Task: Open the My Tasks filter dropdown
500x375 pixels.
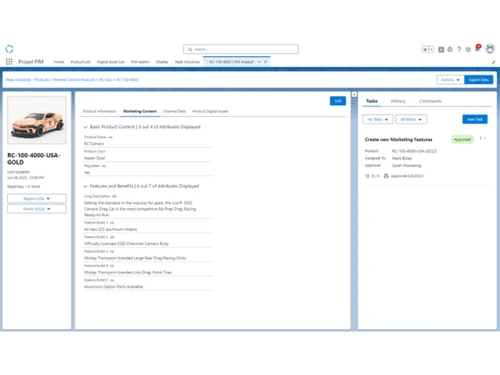Action: click(x=378, y=119)
